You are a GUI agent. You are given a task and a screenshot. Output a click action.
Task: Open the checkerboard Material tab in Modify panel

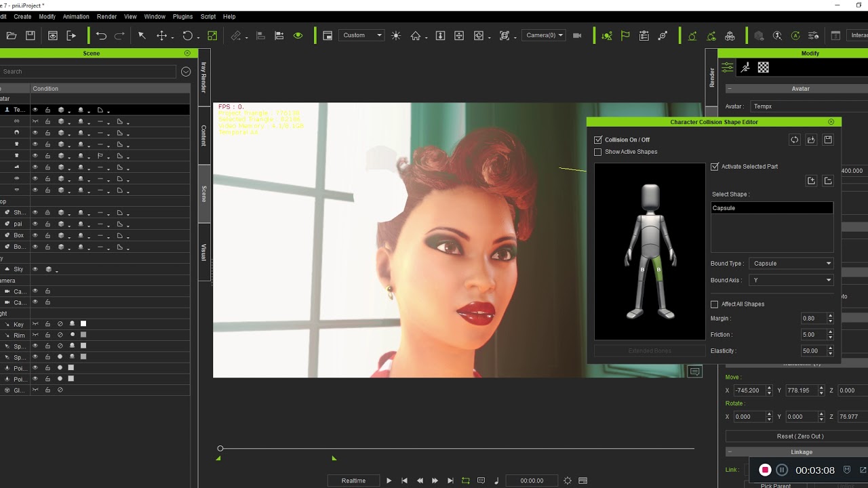764,67
